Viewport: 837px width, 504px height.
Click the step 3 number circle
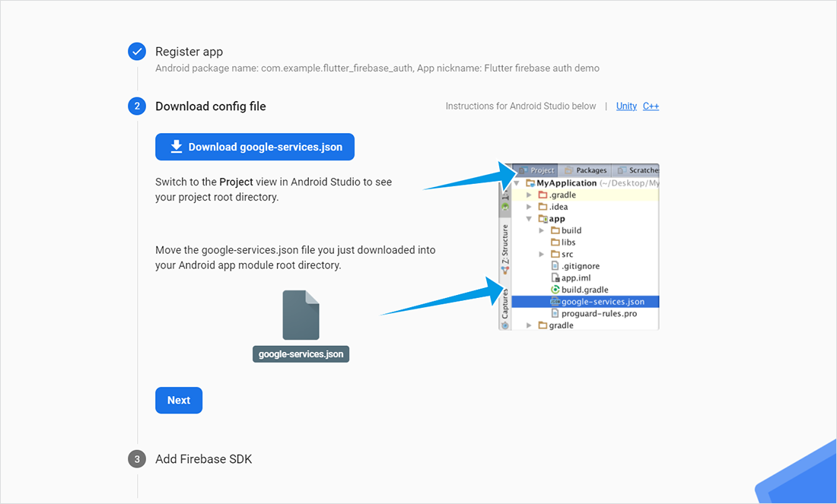pos(137,459)
